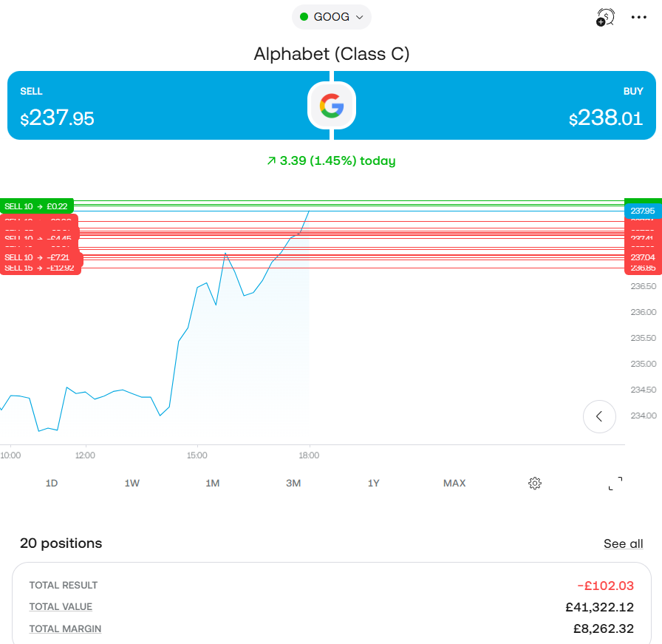Expand chart to fullscreen
Screen dimensions: 662x644
pyautogui.click(x=615, y=483)
